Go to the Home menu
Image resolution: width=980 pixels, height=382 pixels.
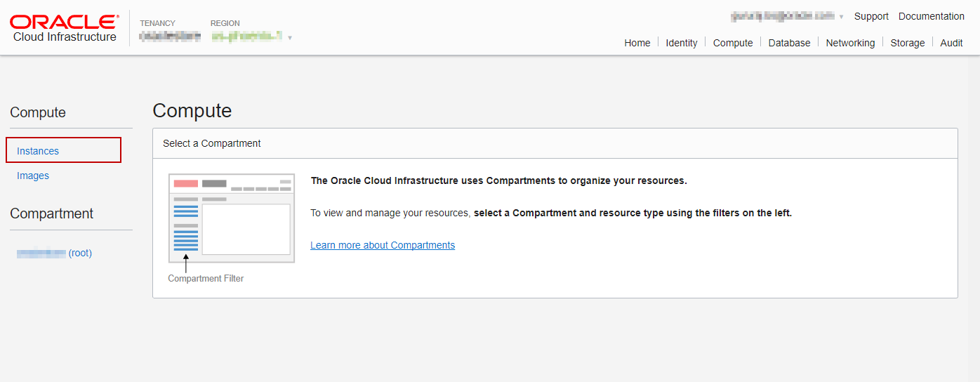637,43
